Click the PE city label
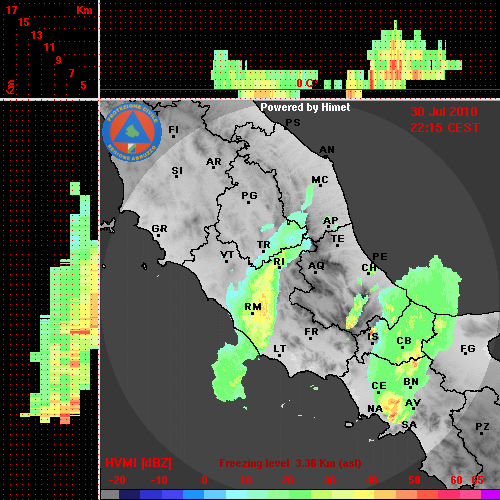Image resolution: width=500 pixels, height=500 pixels. click(x=380, y=256)
